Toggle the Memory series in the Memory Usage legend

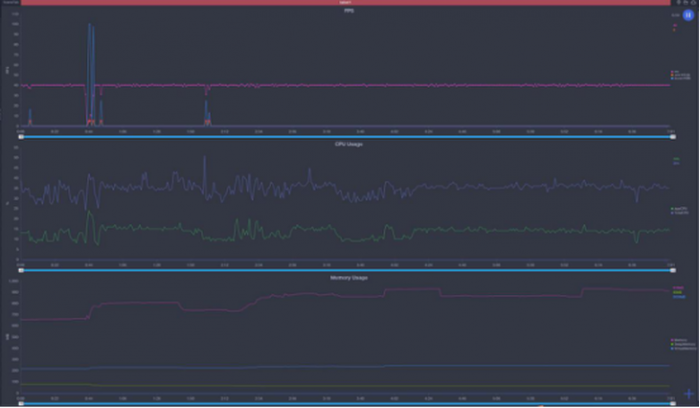[676, 340]
